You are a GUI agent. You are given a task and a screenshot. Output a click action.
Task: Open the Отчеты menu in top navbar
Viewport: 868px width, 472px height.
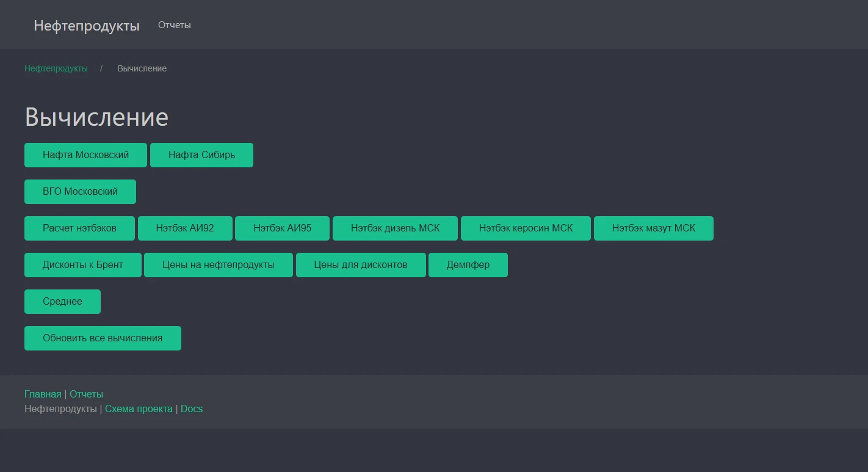tap(175, 25)
